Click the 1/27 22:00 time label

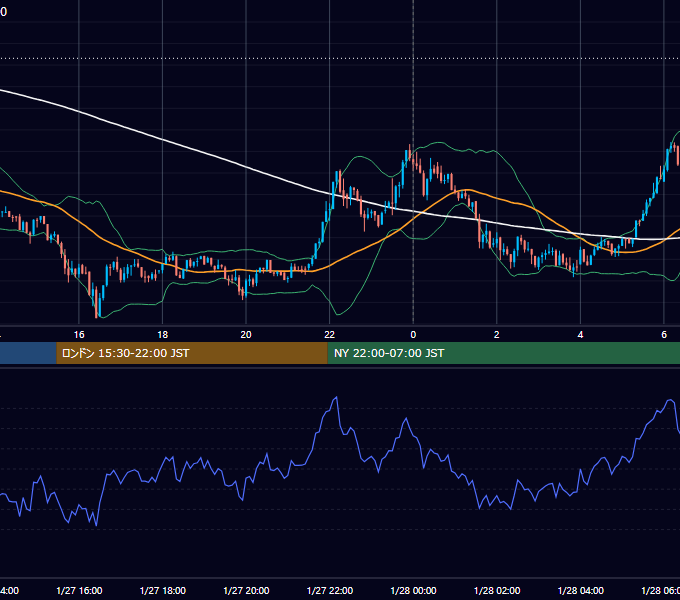pos(330,590)
